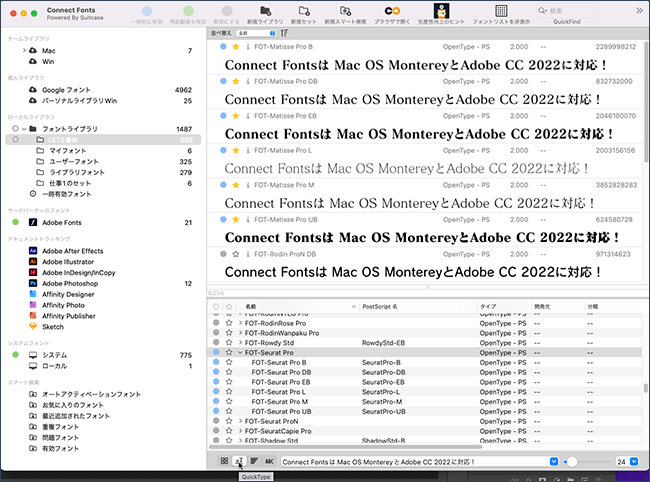Toggle sort order icon beside 並べ替え
This screenshot has height=482, width=650.
click(x=284, y=33)
